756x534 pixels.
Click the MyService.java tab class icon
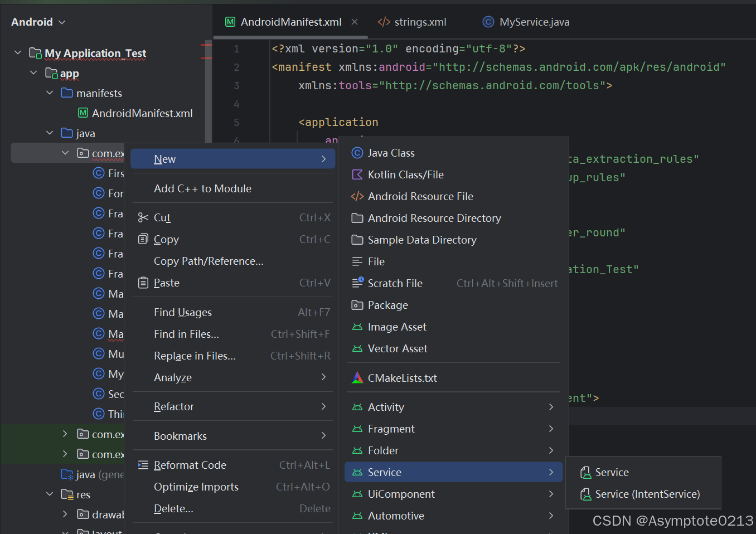[x=488, y=22]
